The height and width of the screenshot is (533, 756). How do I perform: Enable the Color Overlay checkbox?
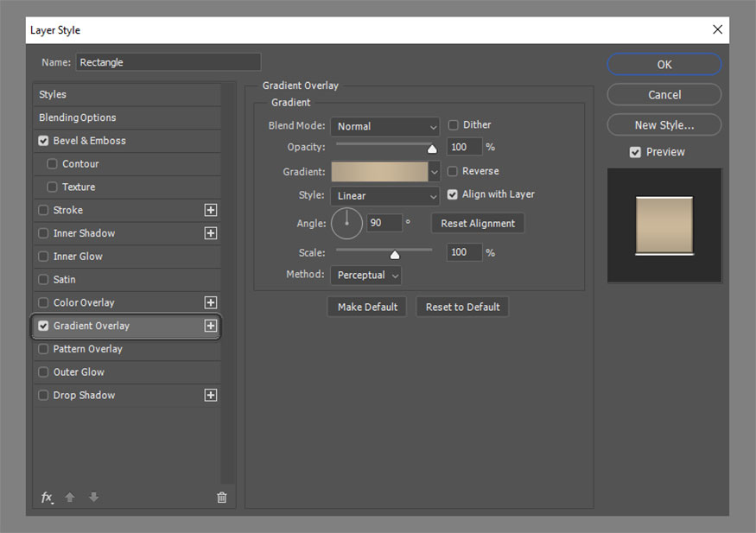[x=43, y=302]
